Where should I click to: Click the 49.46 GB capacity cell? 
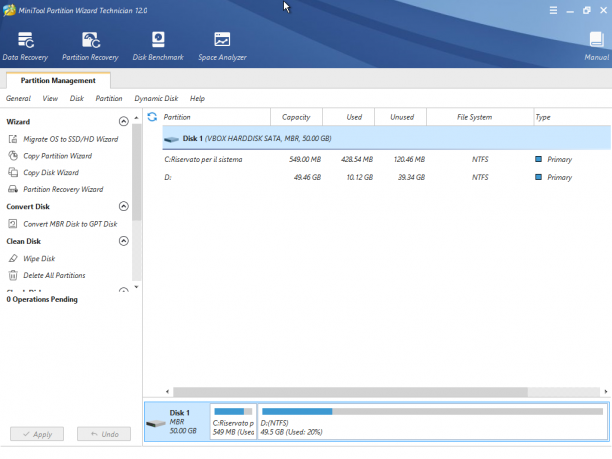pyautogui.click(x=307, y=177)
